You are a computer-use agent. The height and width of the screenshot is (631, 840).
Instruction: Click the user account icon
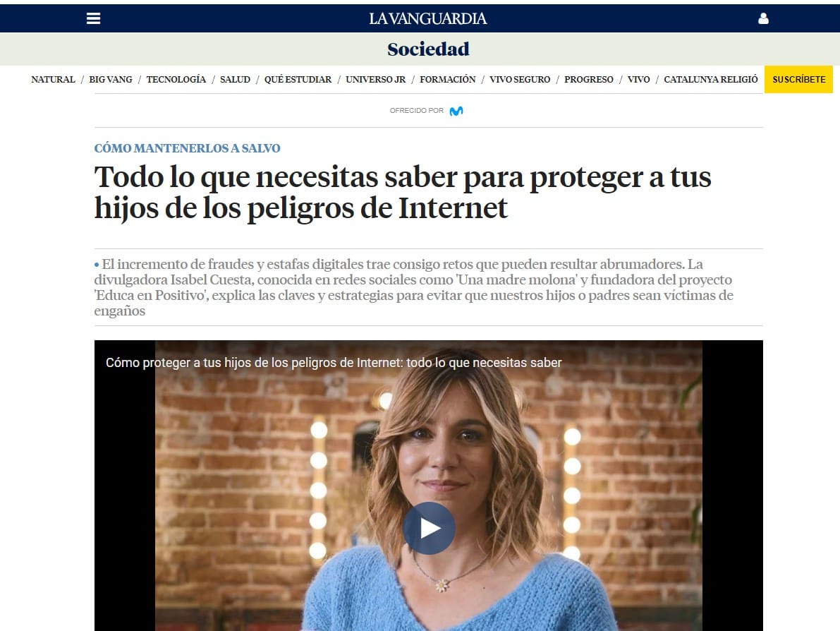pos(763,19)
